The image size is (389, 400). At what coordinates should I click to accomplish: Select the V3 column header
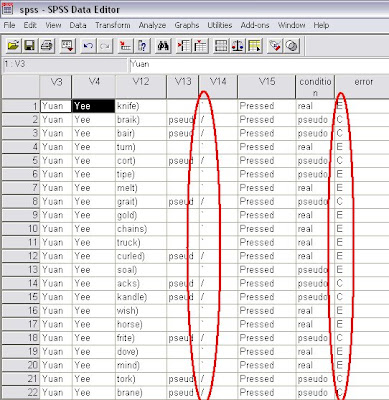click(56, 87)
